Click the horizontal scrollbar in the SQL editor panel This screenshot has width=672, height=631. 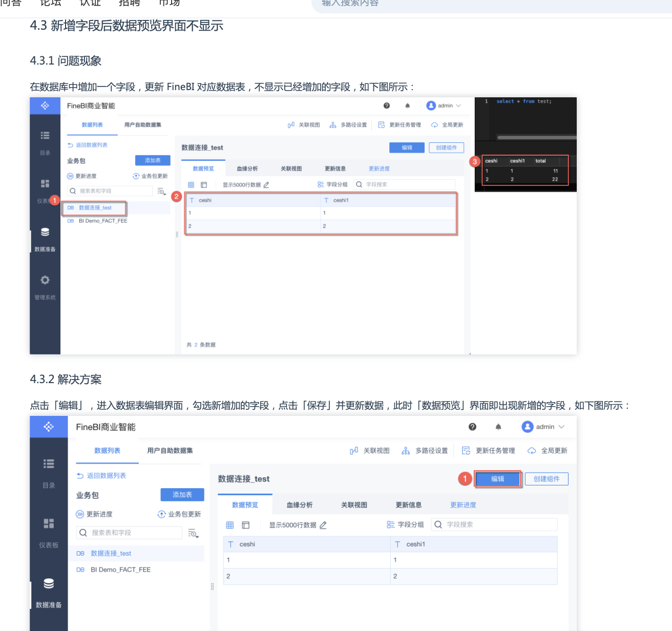(x=537, y=137)
